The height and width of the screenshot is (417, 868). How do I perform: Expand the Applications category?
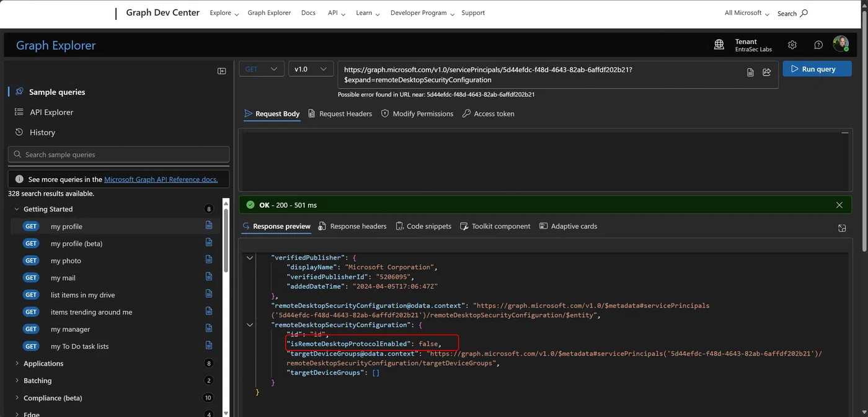pos(17,364)
